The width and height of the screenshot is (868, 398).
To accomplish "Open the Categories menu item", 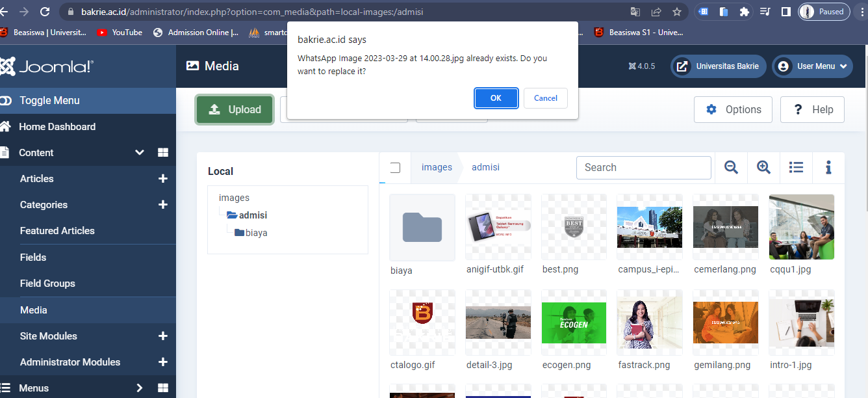I will [44, 205].
